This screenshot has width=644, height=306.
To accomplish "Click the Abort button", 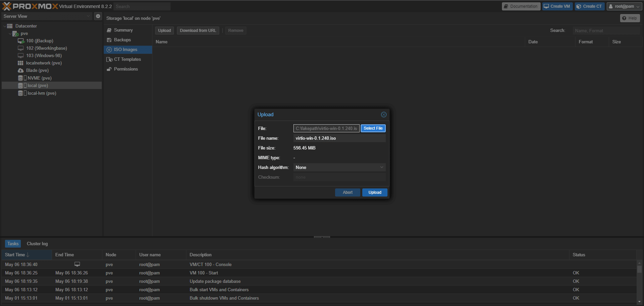I will pos(348,192).
